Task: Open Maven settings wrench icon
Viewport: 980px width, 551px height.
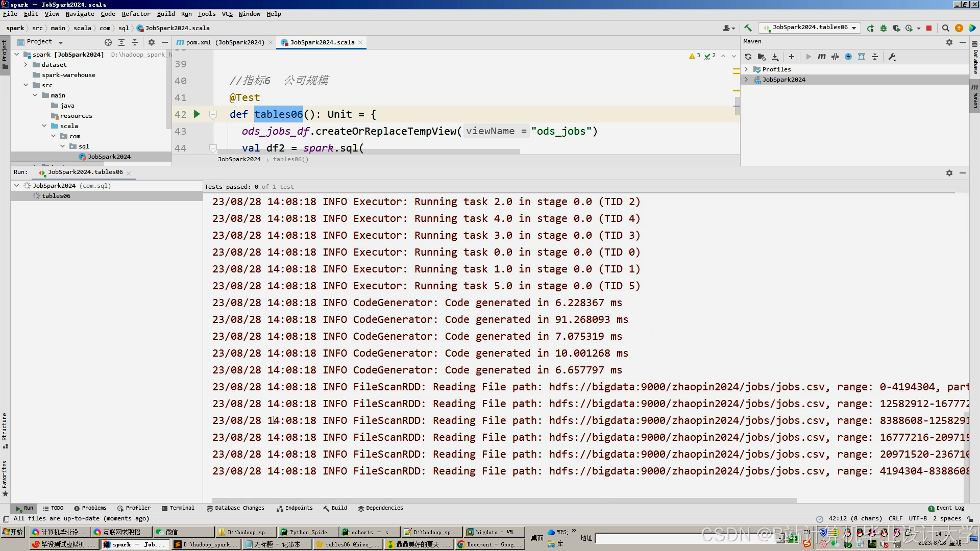Action: tap(892, 57)
